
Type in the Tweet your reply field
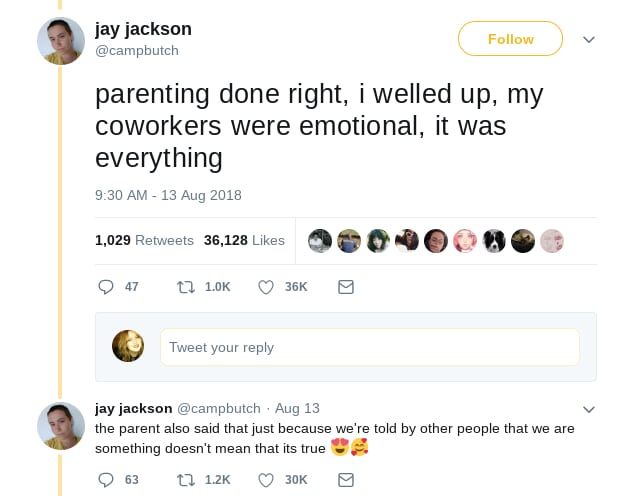[369, 347]
